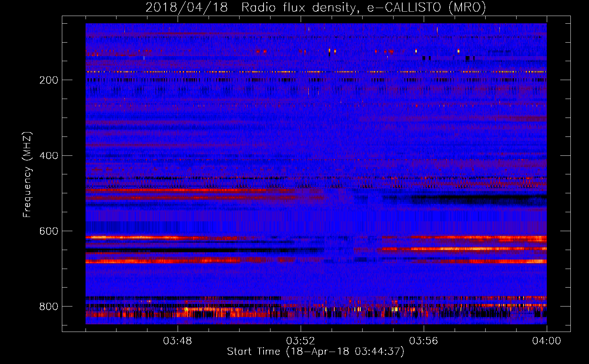Click the 200 frequency tick label
This screenshot has width=589, height=364.
tap(49, 80)
